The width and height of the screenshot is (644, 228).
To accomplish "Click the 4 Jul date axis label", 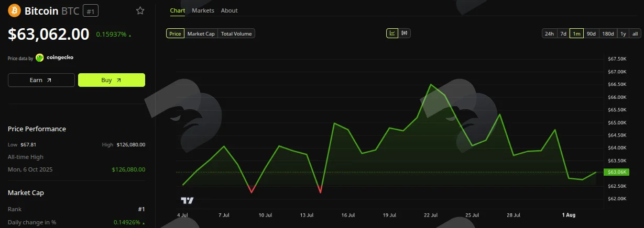I will (182, 215).
